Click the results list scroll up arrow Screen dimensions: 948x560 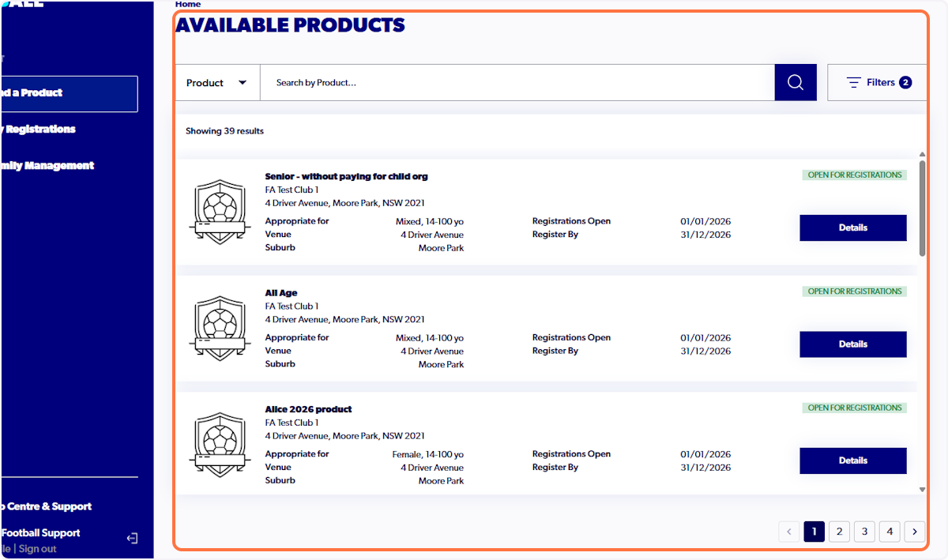point(922,155)
